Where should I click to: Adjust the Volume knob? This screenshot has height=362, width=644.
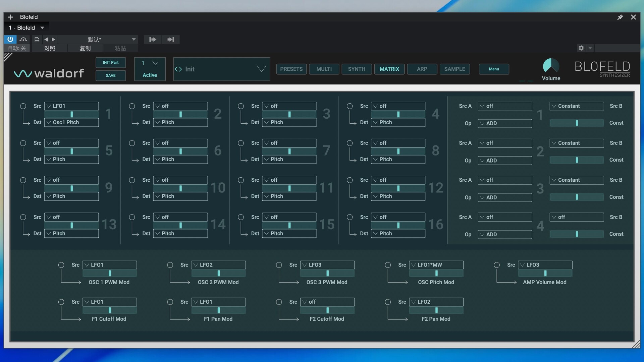tap(551, 66)
